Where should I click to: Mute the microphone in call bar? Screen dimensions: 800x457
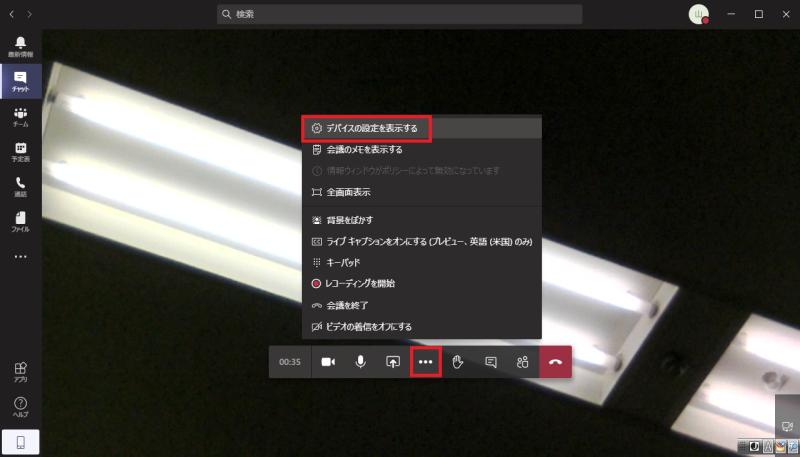[361, 362]
